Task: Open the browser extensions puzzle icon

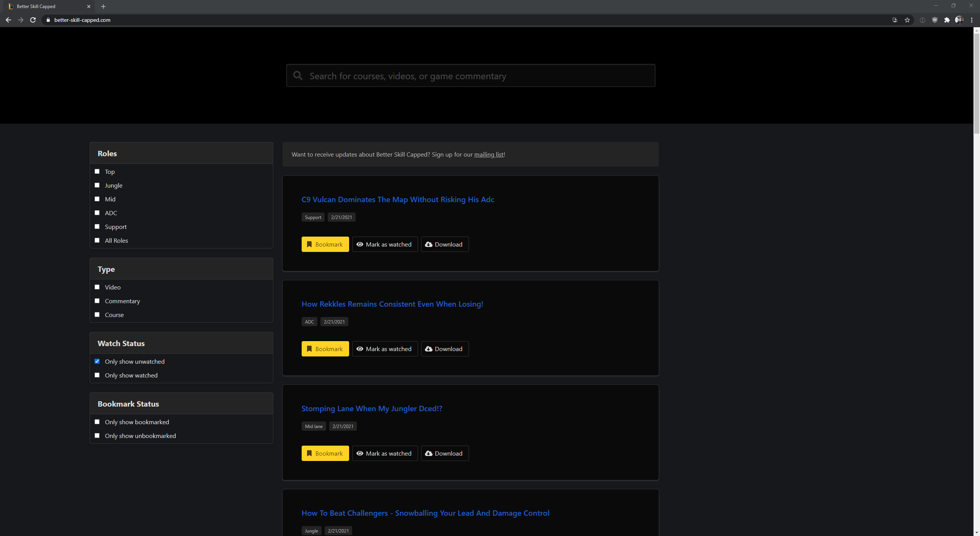Action: [x=947, y=20]
